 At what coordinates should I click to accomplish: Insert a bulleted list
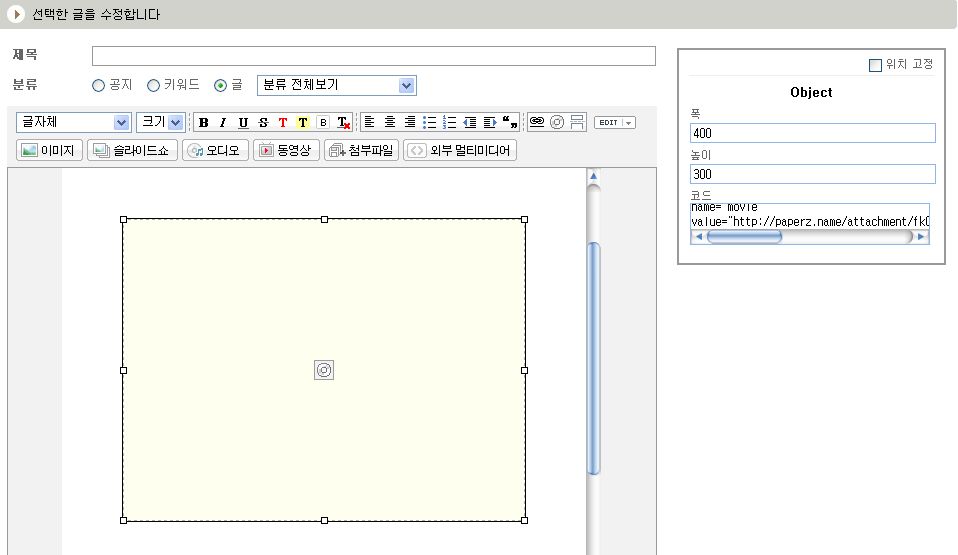click(x=430, y=122)
